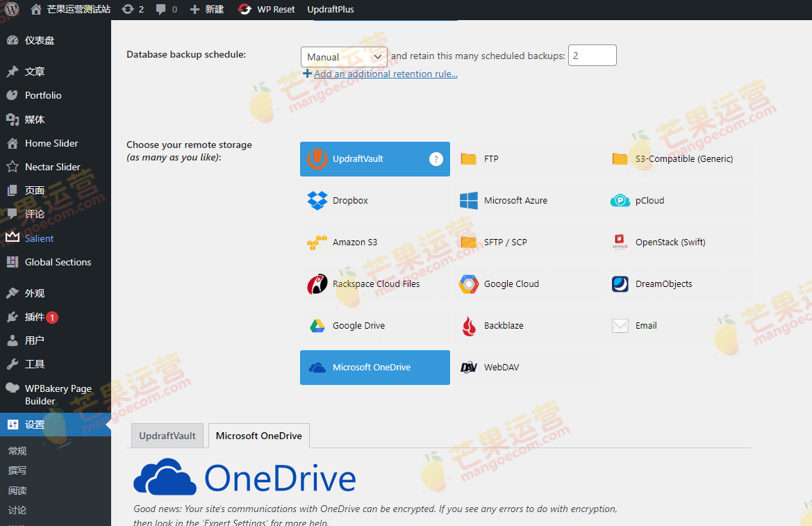Click Add an additional retention rule link
Screen dimensions: 812x526
pos(386,74)
